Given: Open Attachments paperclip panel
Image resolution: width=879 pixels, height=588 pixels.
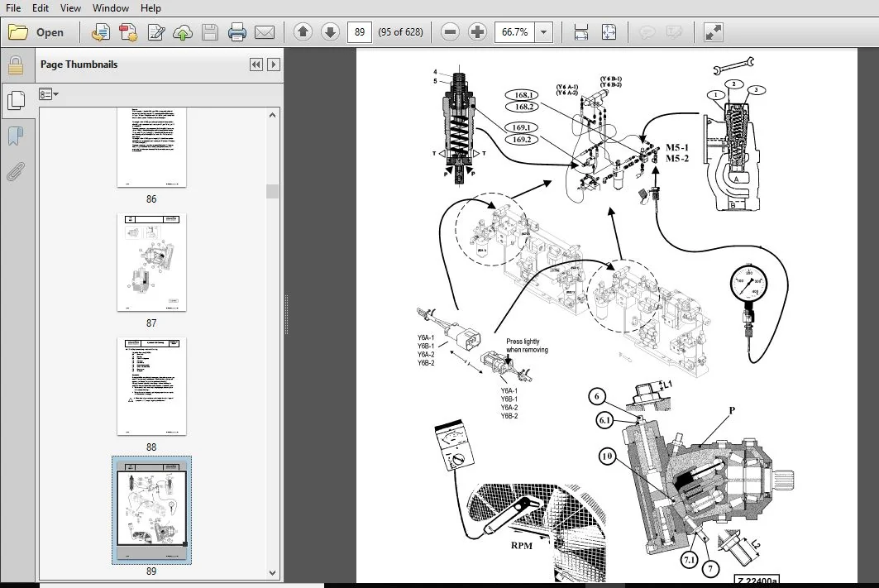Looking at the screenshot, I should click(x=16, y=171).
